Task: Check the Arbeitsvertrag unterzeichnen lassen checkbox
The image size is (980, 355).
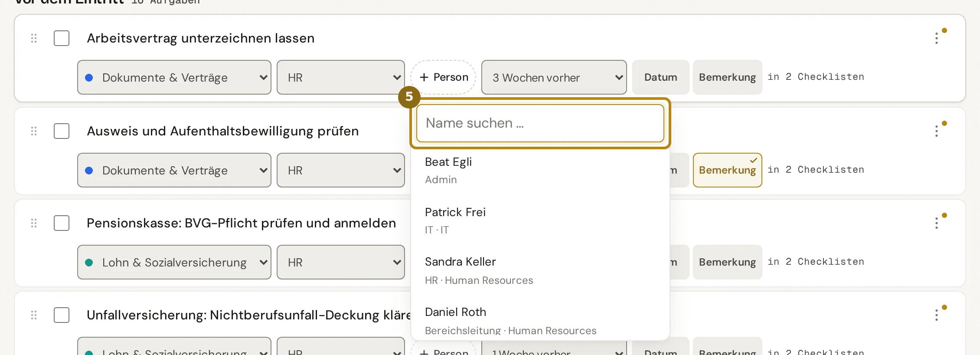Action: click(x=62, y=38)
